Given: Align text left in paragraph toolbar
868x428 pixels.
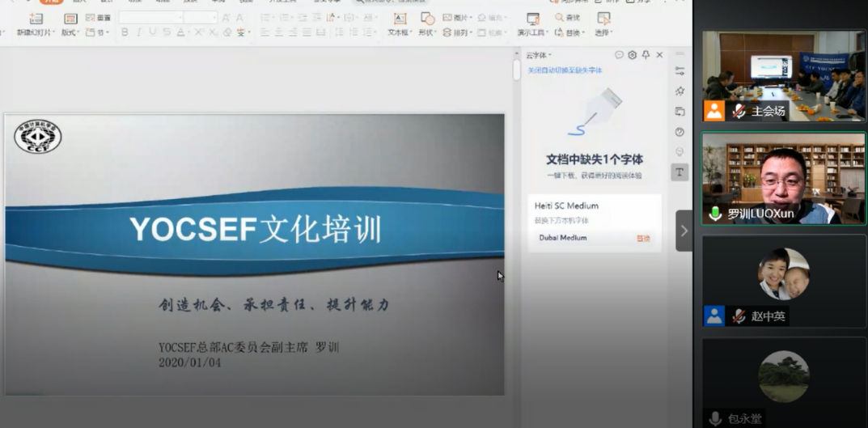Looking at the screenshot, I should pos(265,32).
